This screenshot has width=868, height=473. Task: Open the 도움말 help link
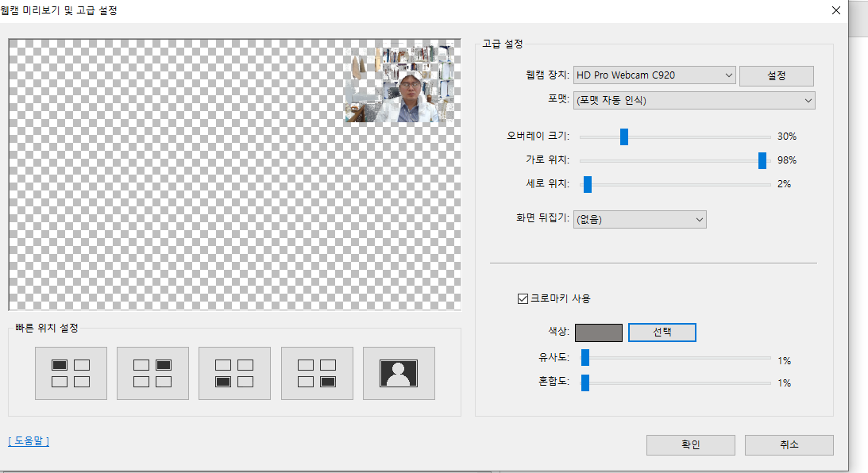pyautogui.click(x=29, y=441)
